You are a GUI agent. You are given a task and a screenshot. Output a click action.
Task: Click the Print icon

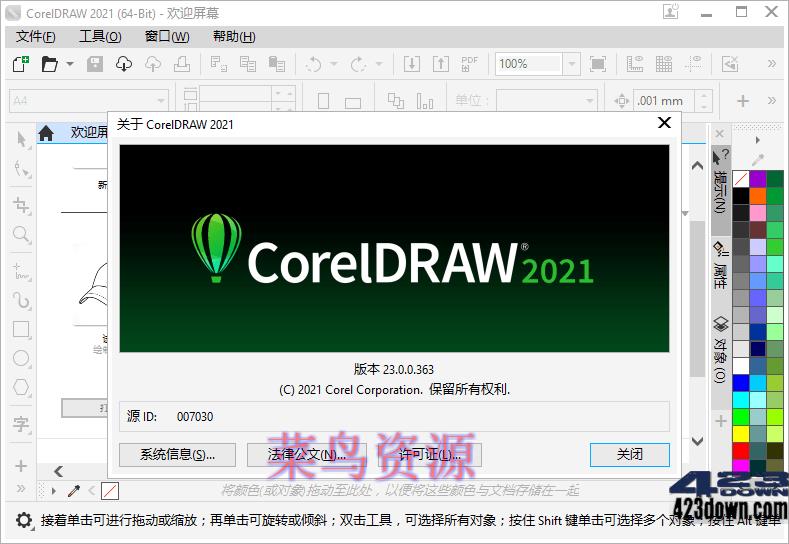182,64
